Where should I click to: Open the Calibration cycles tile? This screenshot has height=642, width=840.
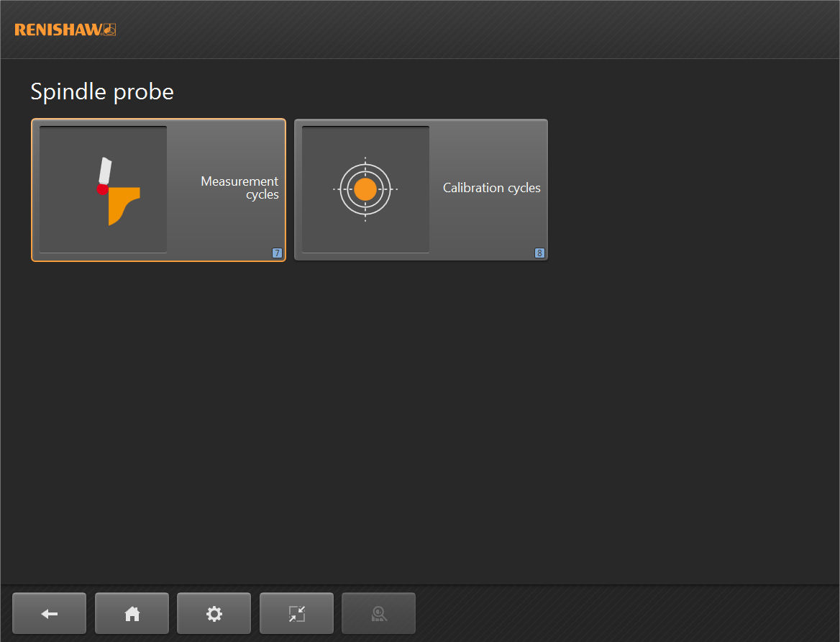421,190
